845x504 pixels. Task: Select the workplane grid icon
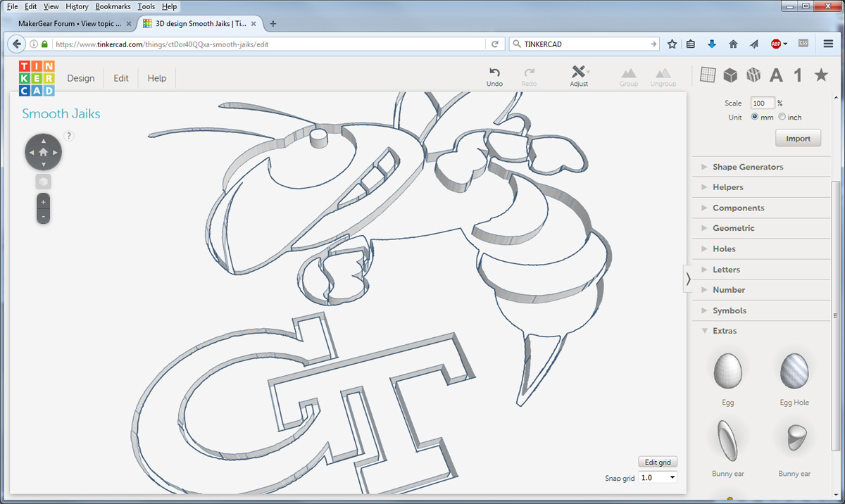click(x=708, y=75)
